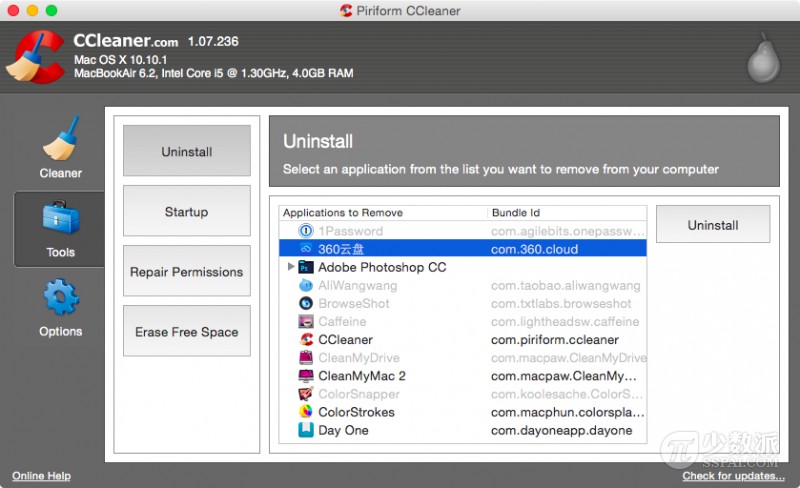The width and height of the screenshot is (800, 488).
Task: Sort by Applications to Remove column
Action: pyautogui.click(x=383, y=213)
